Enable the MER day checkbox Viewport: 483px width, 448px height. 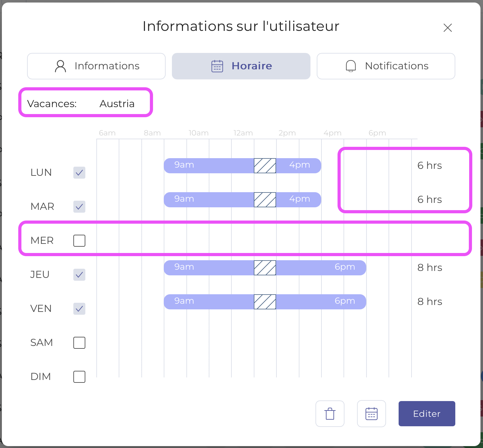click(79, 240)
